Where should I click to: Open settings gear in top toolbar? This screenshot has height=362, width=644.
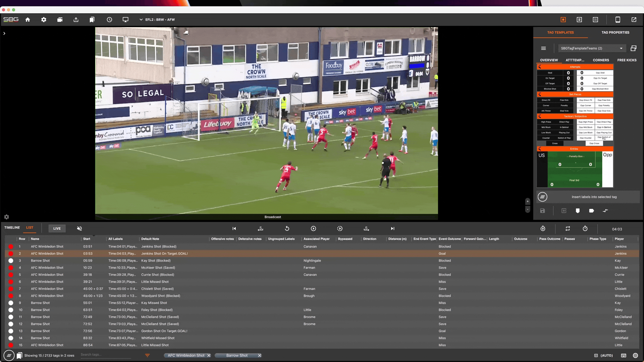point(44,20)
